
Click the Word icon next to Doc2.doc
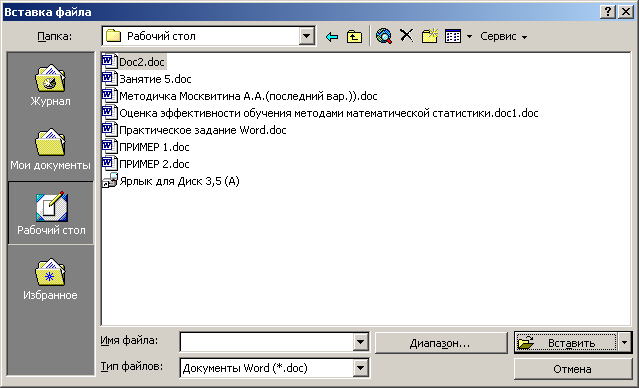coord(109,62)
